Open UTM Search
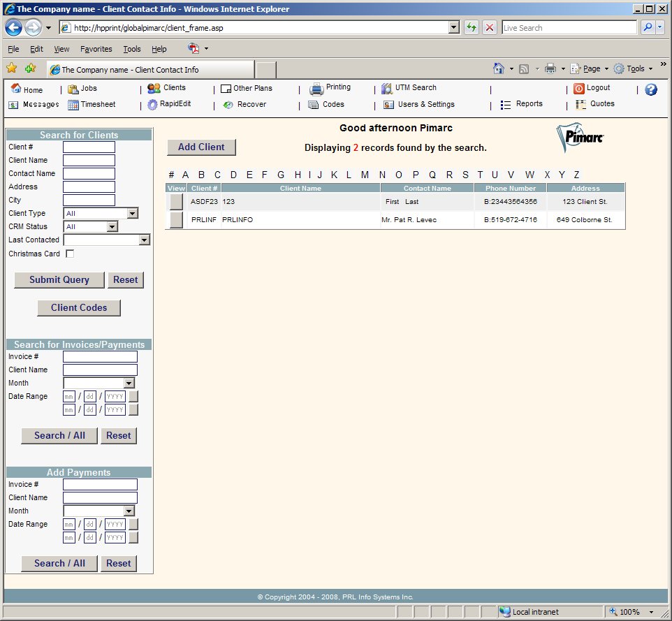 click(409, 88)
